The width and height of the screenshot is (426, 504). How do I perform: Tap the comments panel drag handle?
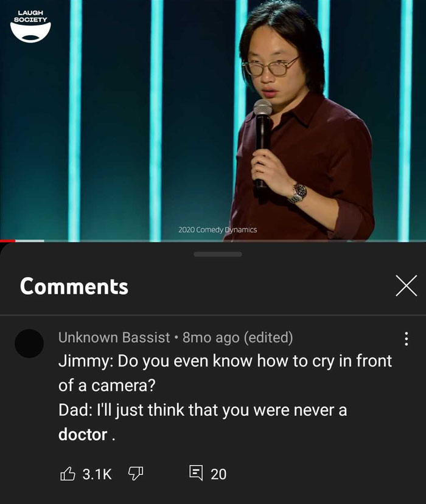218,254
